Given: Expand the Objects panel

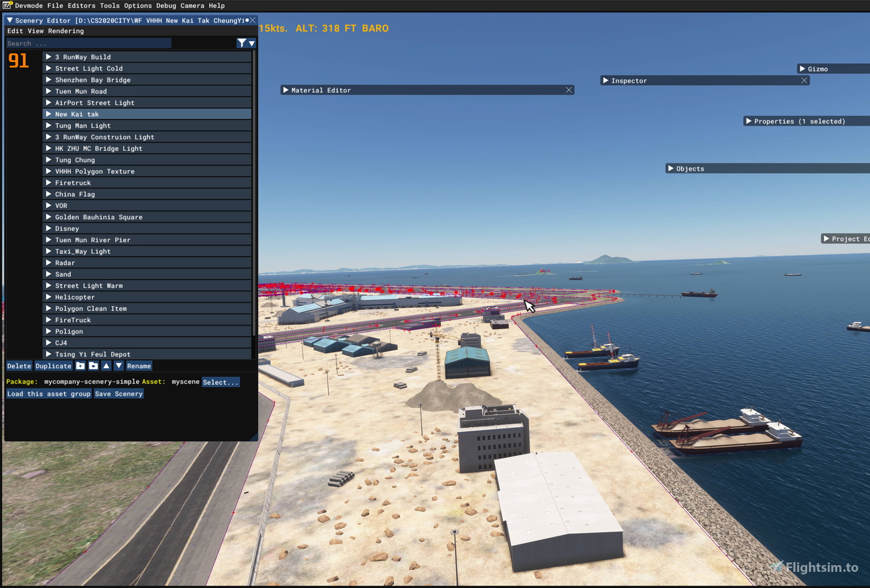Looking at the screenshot, I should coord(670,168).
